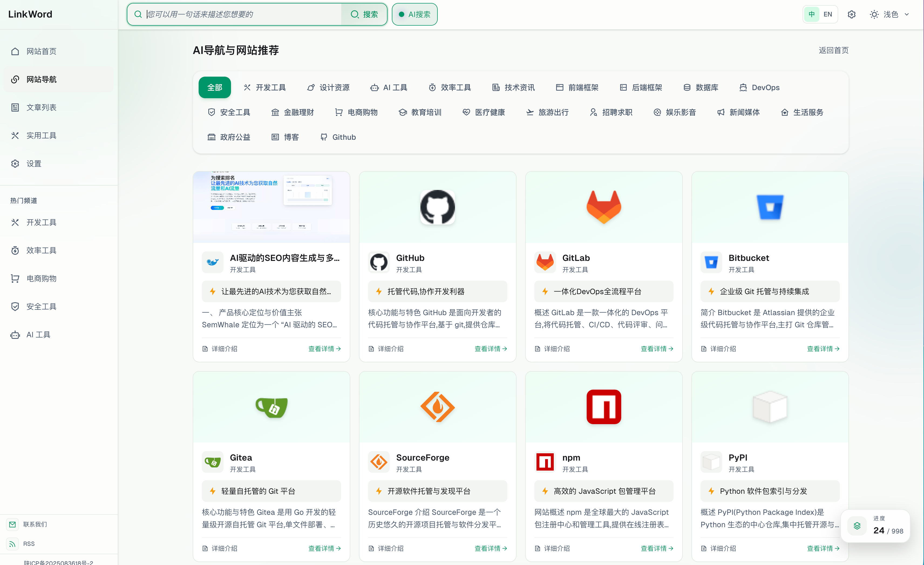924x565 pixels.
Task: Click tools icon beside 实用工具
Action: tap(15, 136)
